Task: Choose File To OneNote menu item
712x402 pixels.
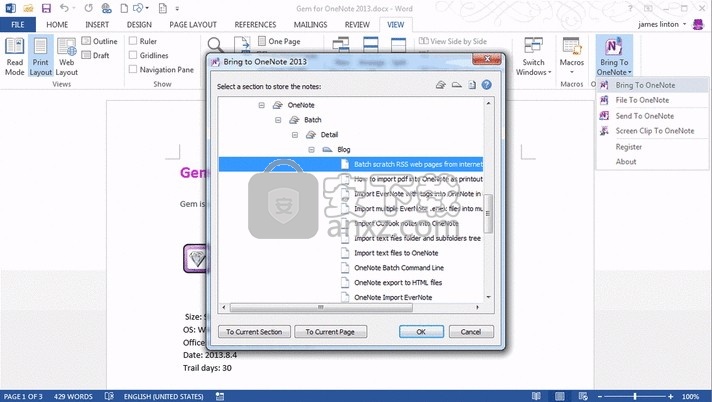Action: (x=653, y=100)
